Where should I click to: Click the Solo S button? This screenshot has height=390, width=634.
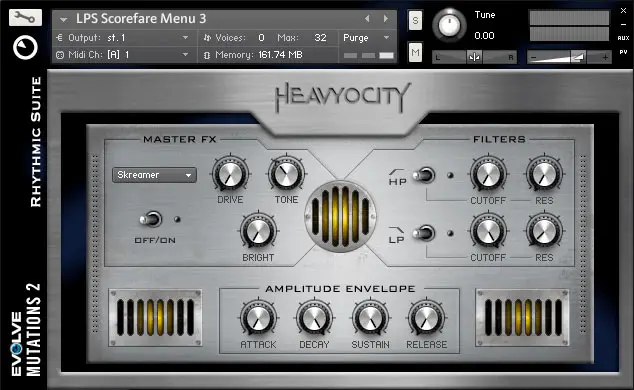(415, 20)
